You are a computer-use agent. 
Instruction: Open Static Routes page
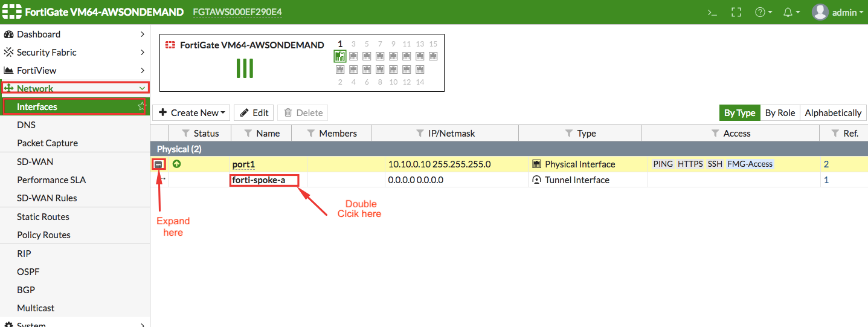click(x=75, y=216)
